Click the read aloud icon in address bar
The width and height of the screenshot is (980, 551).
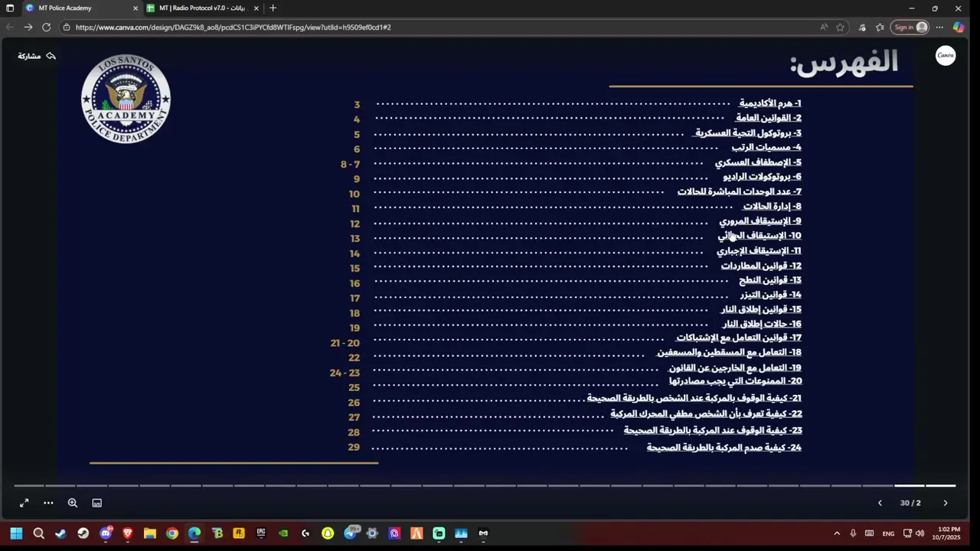(x=824, y=27)
